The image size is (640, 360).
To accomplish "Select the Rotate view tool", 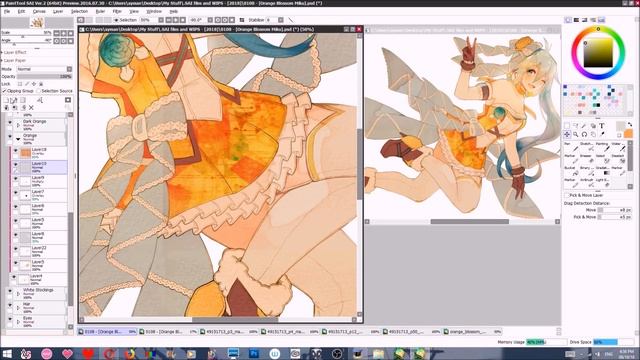I will click(x=584, y=134).
